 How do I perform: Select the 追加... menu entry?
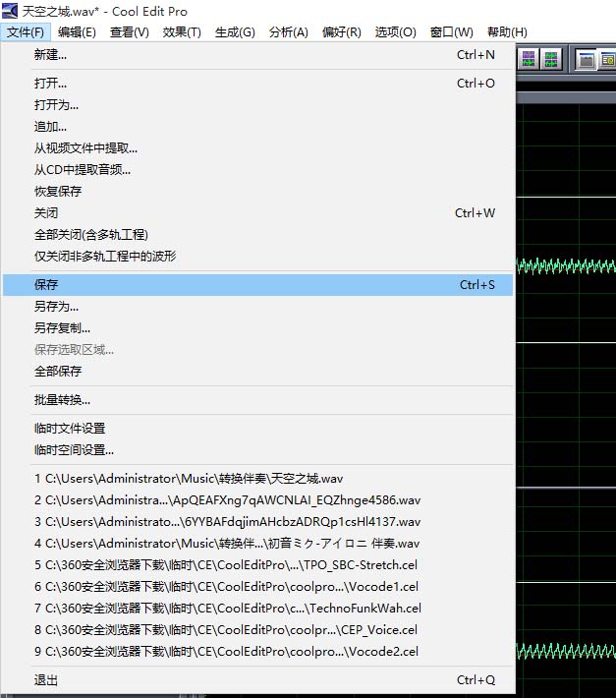[x=257, y=127]
